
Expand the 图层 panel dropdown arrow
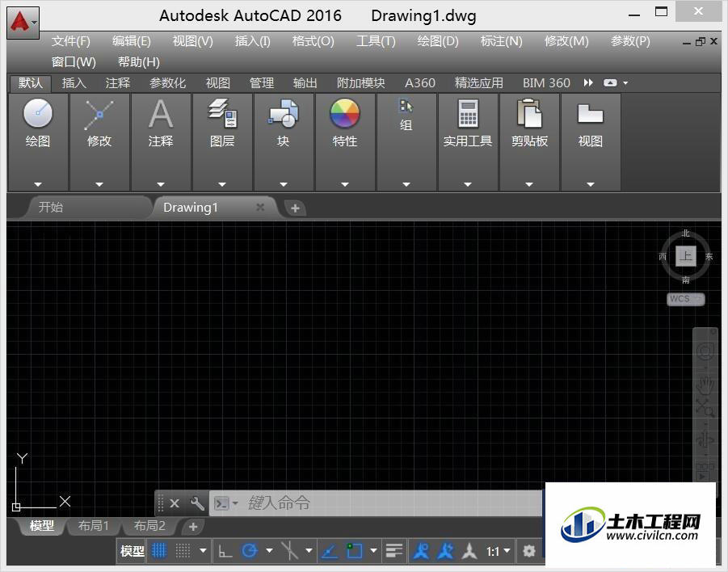pyautogui.click(x=222, y=184)
